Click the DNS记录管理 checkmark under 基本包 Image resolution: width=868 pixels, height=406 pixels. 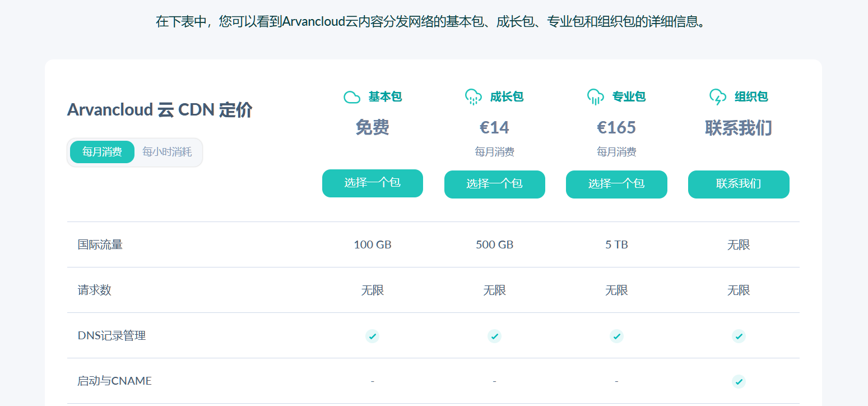pyautogui.click(x=373, y=336)
